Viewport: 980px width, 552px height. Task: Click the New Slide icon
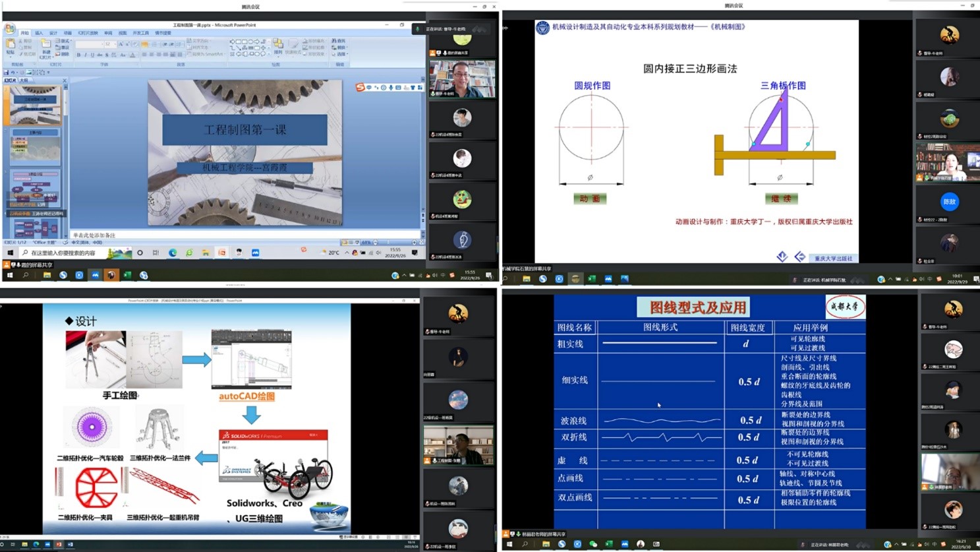46,46
